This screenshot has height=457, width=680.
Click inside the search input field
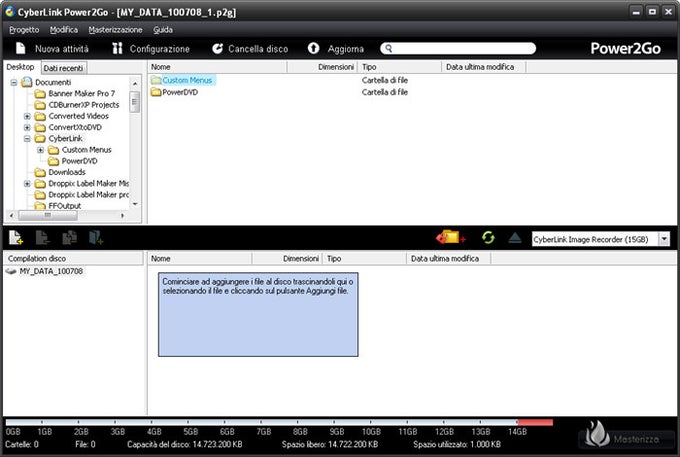tap(458, 49)
